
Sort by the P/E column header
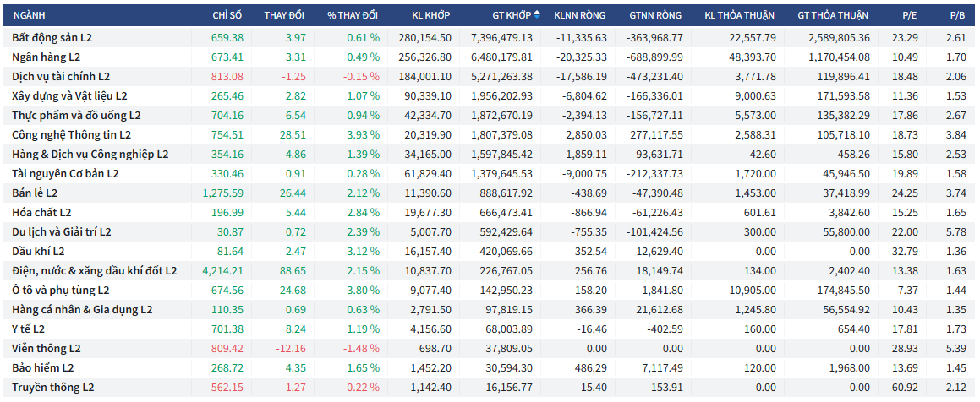906,16
